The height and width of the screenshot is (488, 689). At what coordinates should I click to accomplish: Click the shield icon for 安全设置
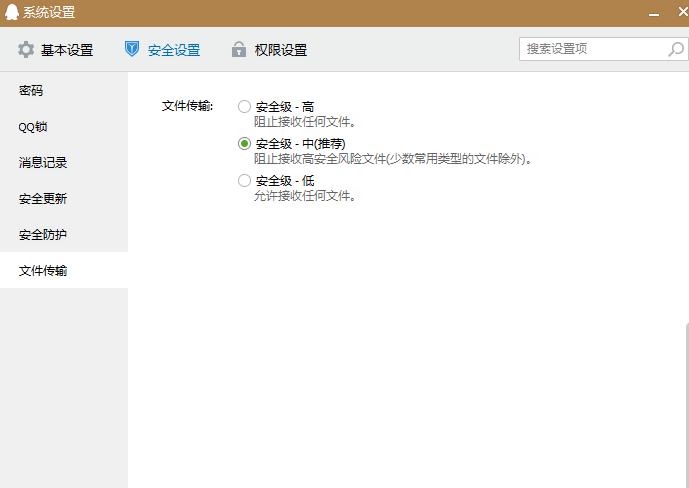(x=132, y=49)
